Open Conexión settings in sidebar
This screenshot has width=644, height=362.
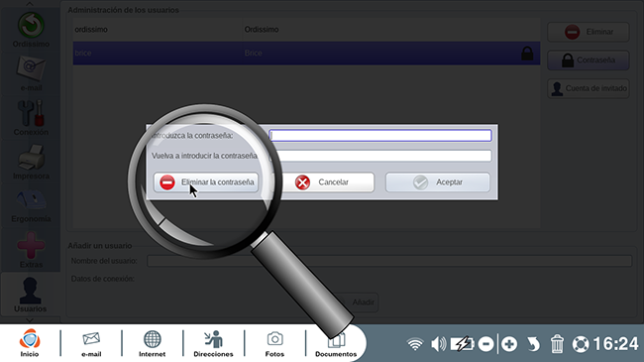[x=31, y=118]
